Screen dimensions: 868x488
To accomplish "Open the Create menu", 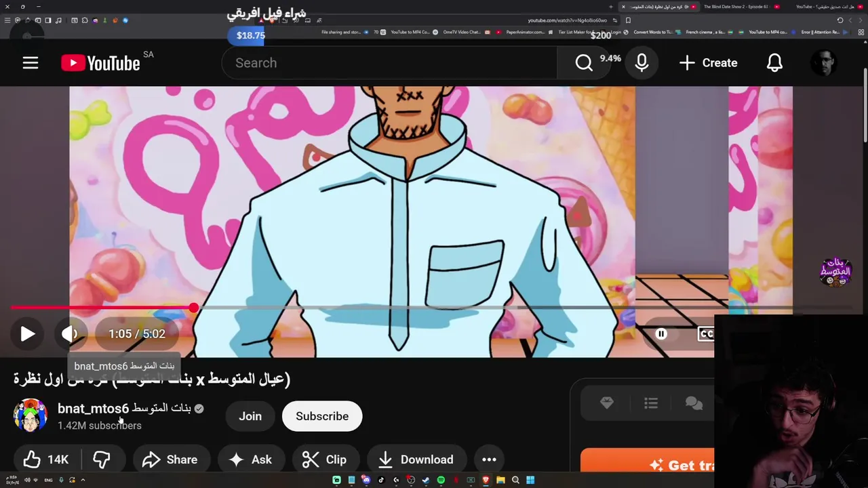I will pyautogui.click(x=708, y=63).
